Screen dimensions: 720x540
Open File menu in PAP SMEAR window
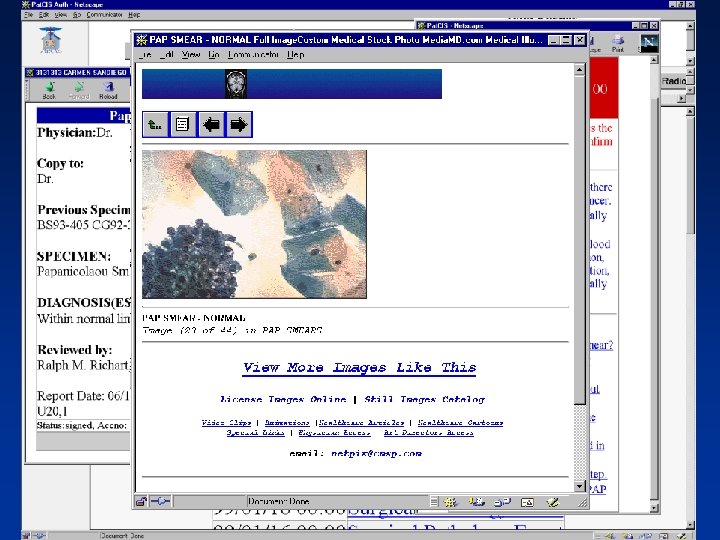[146, 55]
